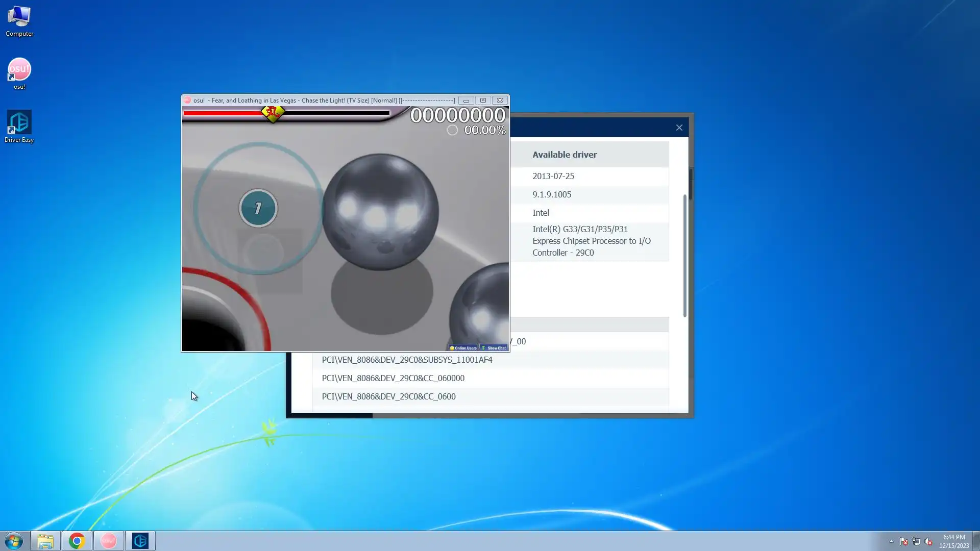Click the muted volume tray icon
Image resolution: width=980 pixels, height=551 pixels.
click(928, 541)
